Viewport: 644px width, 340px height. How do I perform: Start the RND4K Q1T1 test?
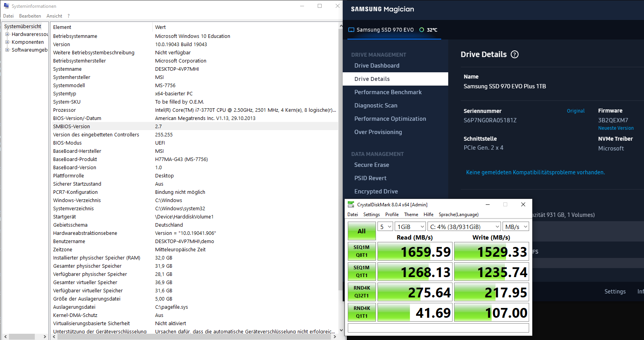click(362, 312)
